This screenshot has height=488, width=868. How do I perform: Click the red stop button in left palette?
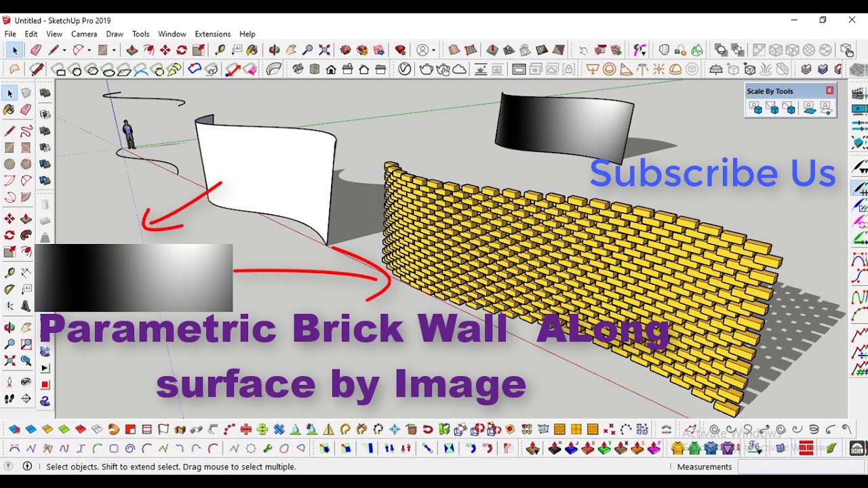45,385
